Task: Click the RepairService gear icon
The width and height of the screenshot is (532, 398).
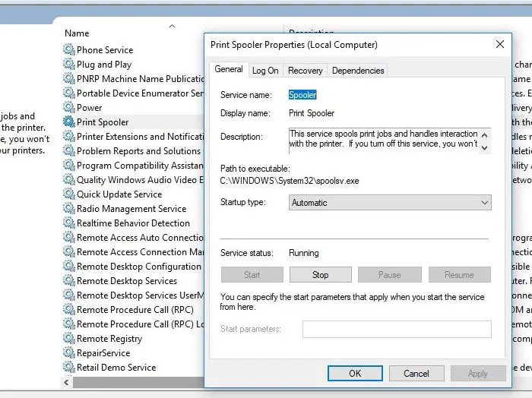Action: coord(69,353)
